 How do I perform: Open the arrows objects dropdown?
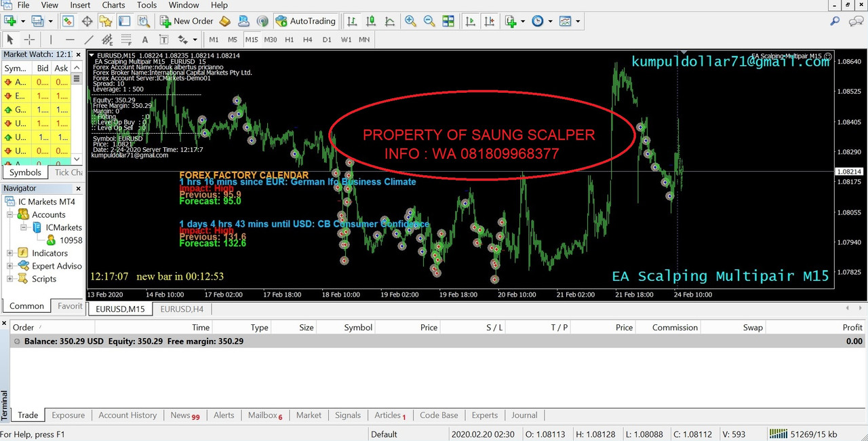tap(195, 39)
